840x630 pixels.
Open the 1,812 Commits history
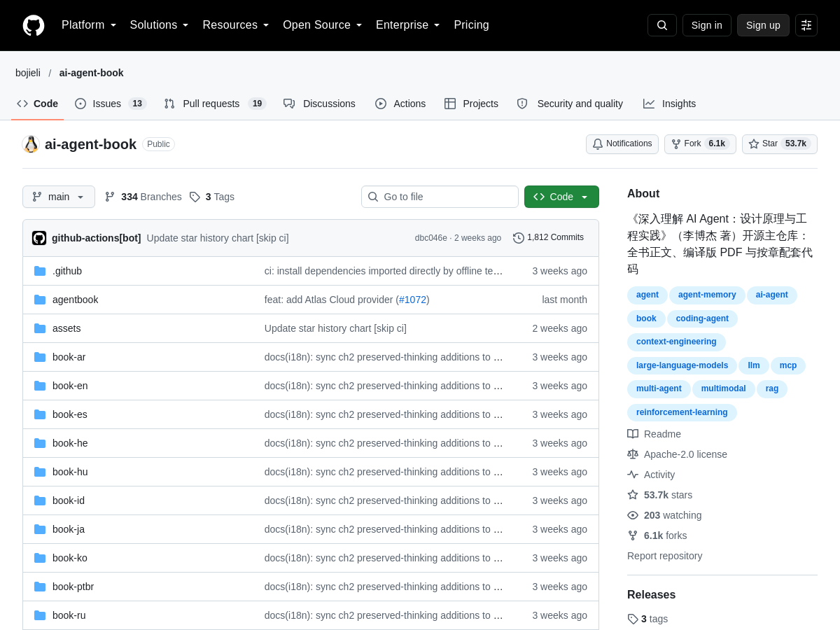click(549, 238)
